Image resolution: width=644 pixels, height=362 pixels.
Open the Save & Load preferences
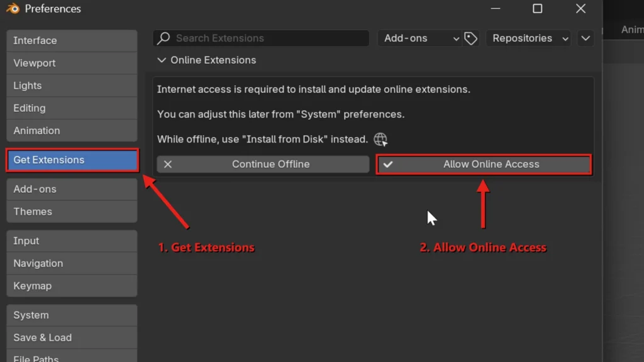pos(72,337)
